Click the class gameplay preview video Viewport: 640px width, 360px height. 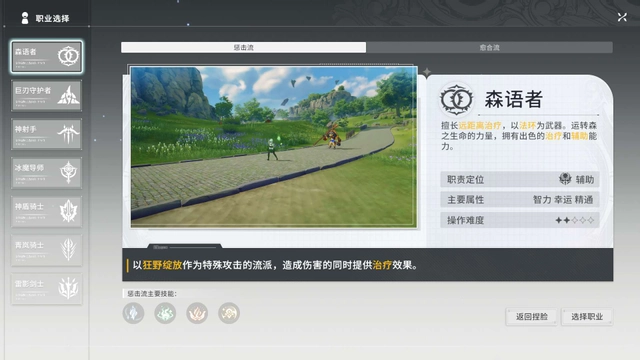(x=274, y=147)
